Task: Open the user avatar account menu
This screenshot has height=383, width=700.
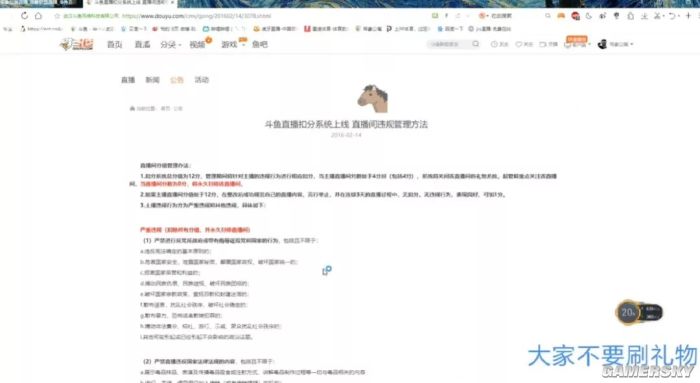Action: [x=615, y=44]
